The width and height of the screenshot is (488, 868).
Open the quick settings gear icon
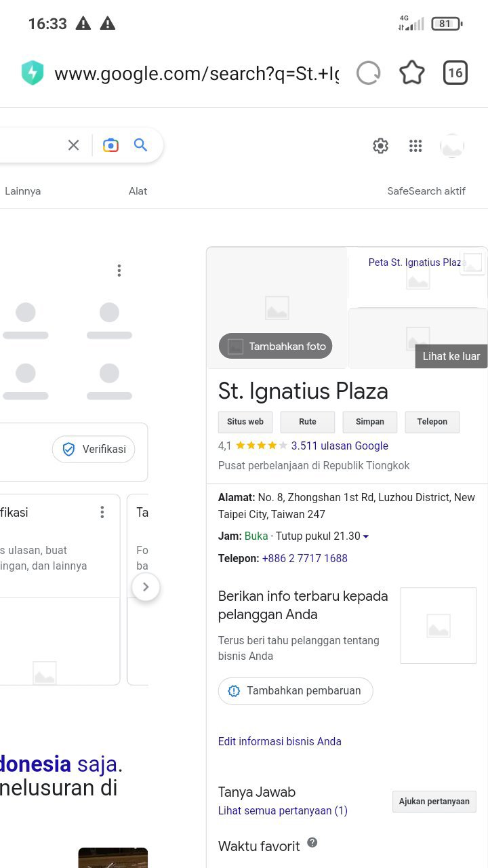tap(381, 146)
